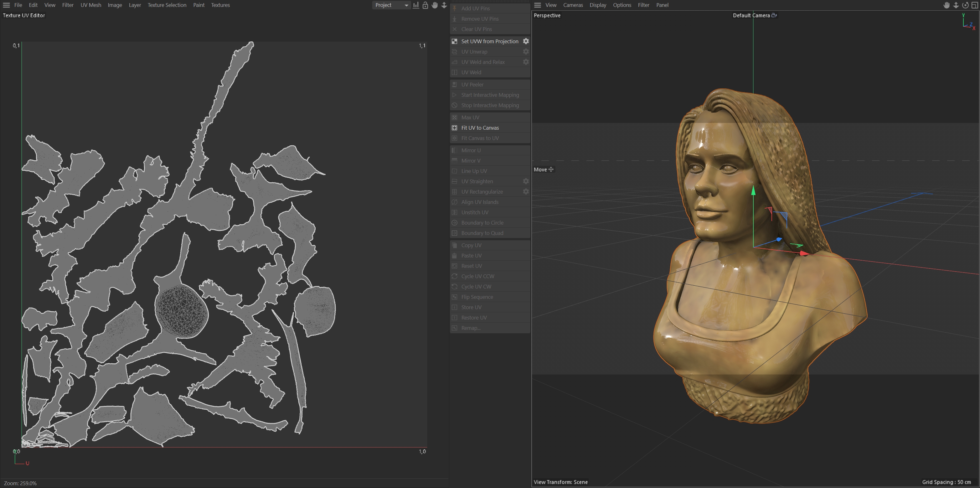Click the UV editor zoom arrows icon
Viewport: 980px width, 488px height.
click(444, 5)
